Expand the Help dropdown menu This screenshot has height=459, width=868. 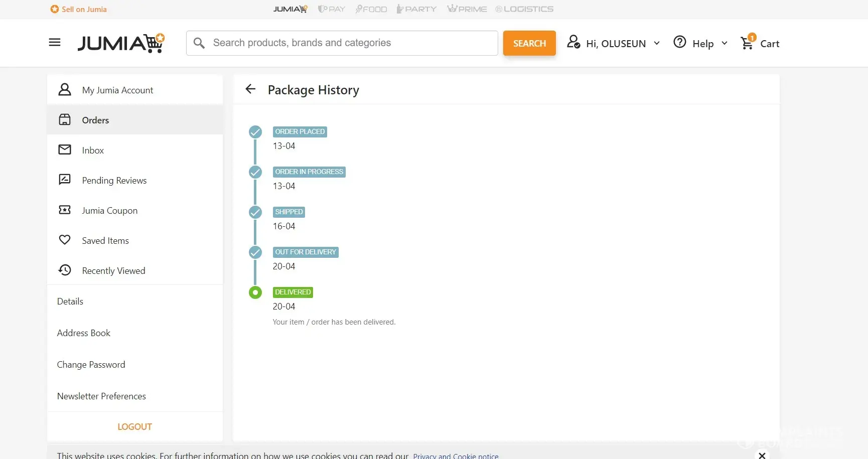[x=700, y=43]
